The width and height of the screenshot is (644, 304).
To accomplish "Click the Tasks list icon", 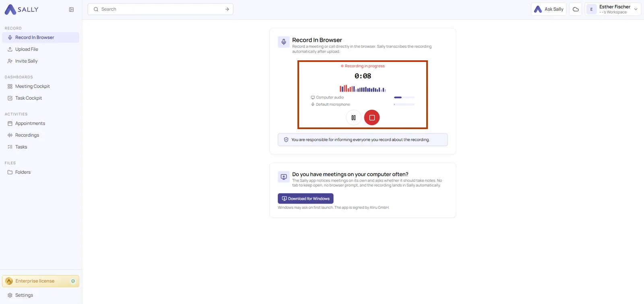I will [10, 147].
